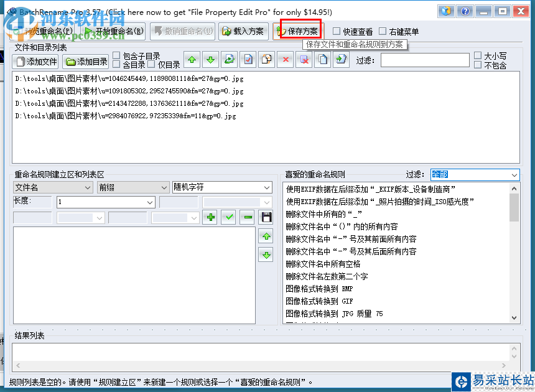
Task: Open the help question mark icon
Action: coord(465,11)
